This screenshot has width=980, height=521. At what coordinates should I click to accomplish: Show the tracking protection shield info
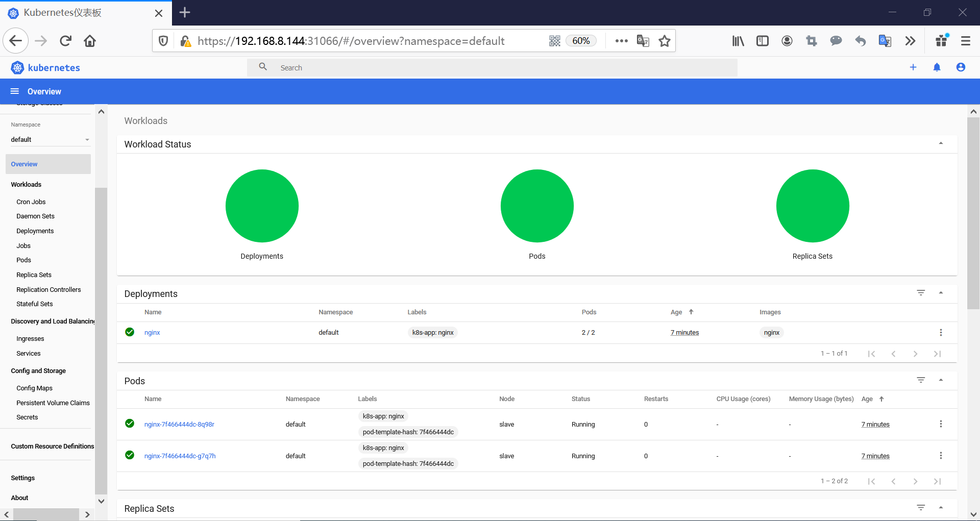pos(163,41)
